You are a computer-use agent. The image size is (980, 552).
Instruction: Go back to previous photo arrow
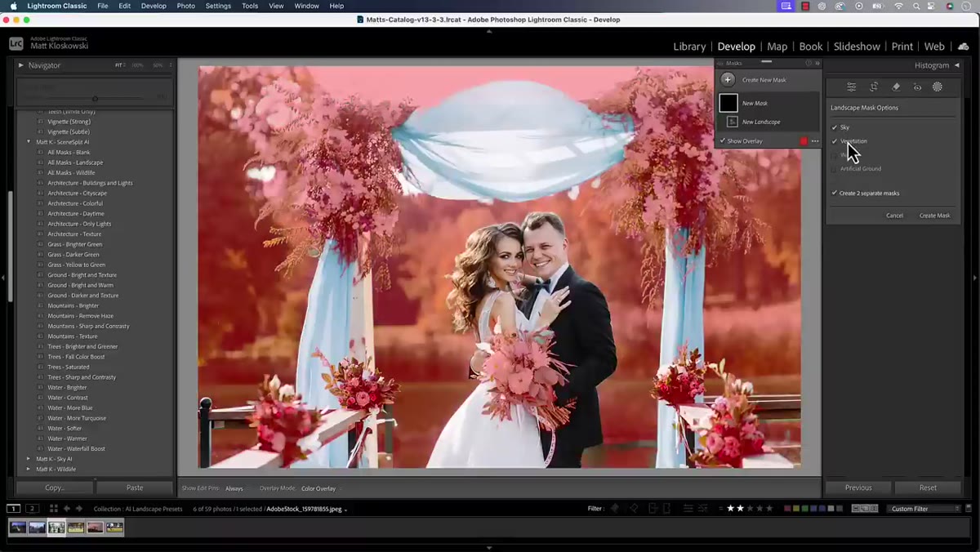click(67, 509)
